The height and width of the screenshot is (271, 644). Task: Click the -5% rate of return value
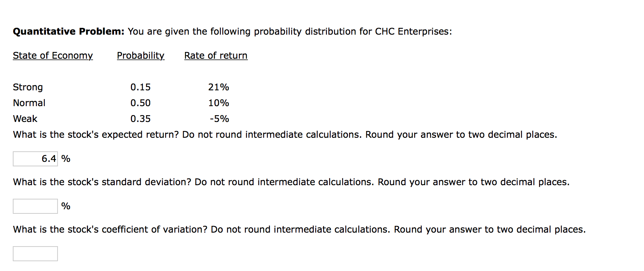[x=219, y=119]
